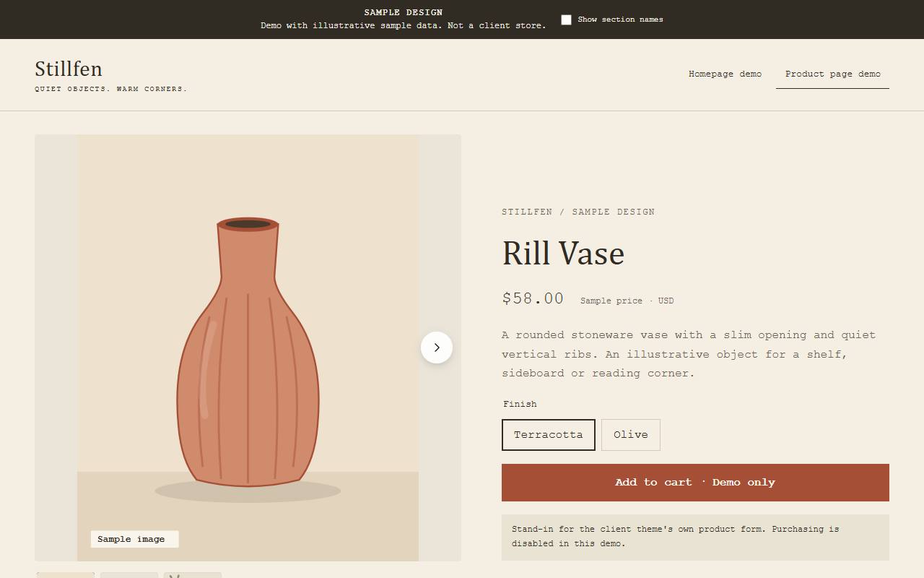The width and height of the screenshot is (924, 578).
Task: Click the Add to cart button
Action: point(695,483)
